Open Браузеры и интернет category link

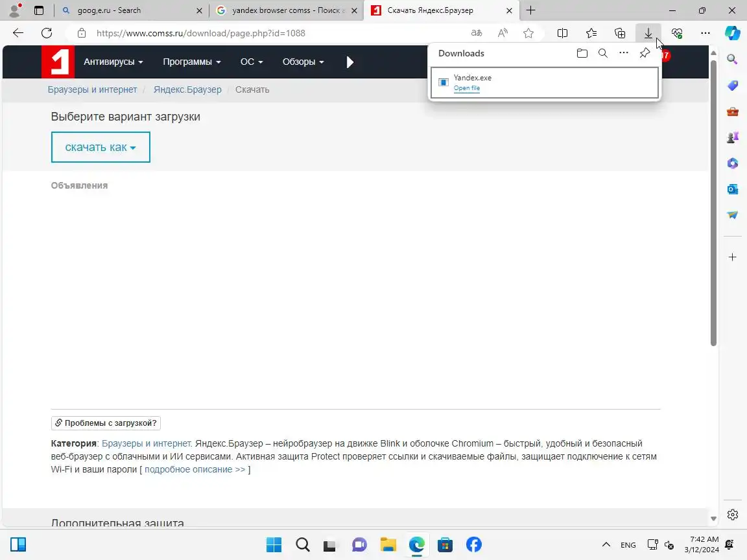pyautogui.click(x=147, y=443)
